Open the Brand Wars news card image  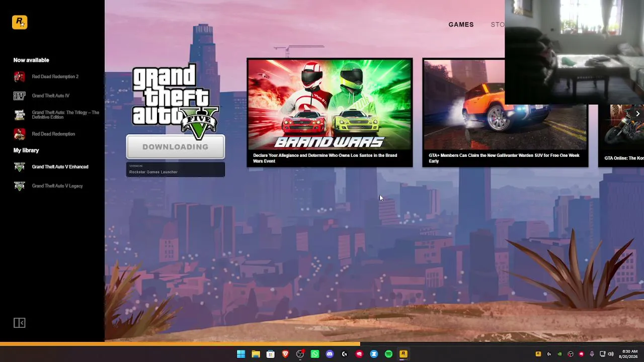pyautogui.click(x=330, y=104)
